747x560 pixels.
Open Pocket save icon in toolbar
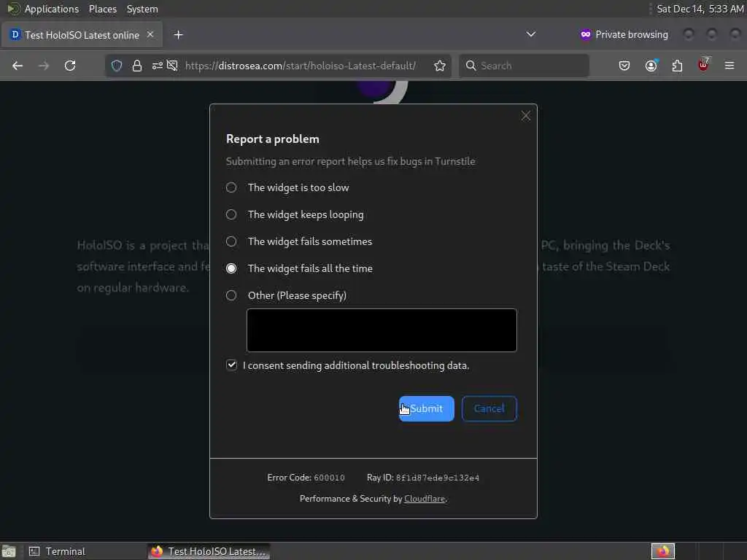pyautogui.click(x=624, y=66)
